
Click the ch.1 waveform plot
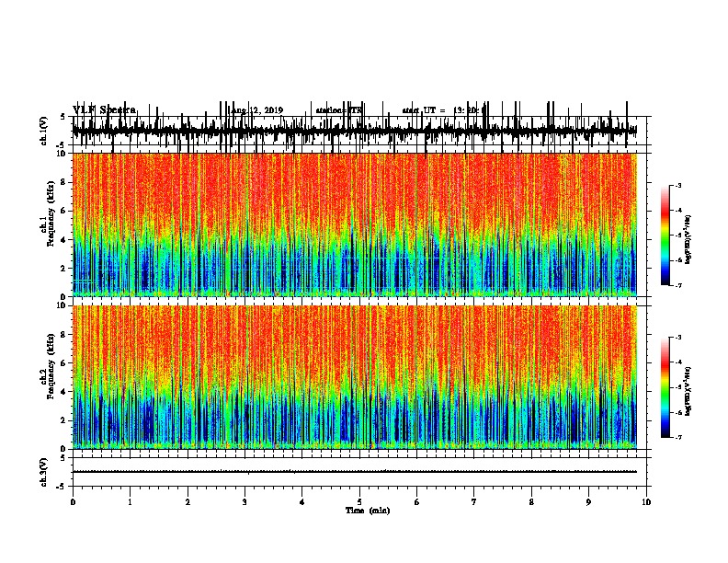pyautogui.click(x=355, y=131)
